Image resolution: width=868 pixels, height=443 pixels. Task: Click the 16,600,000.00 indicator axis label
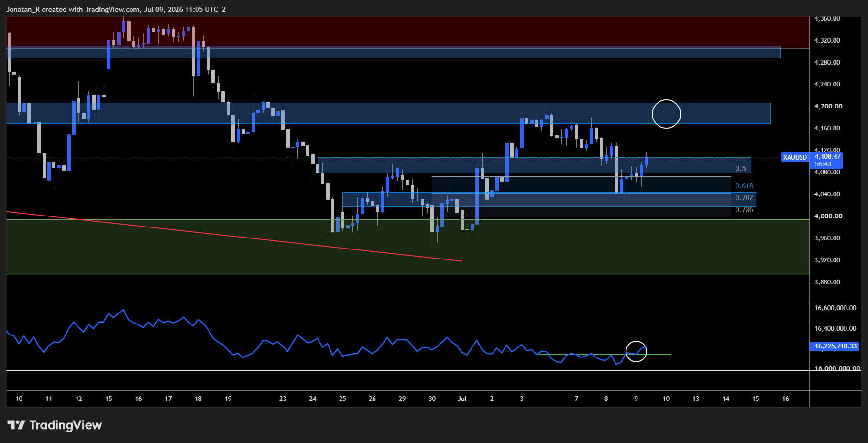pos(835,308)
